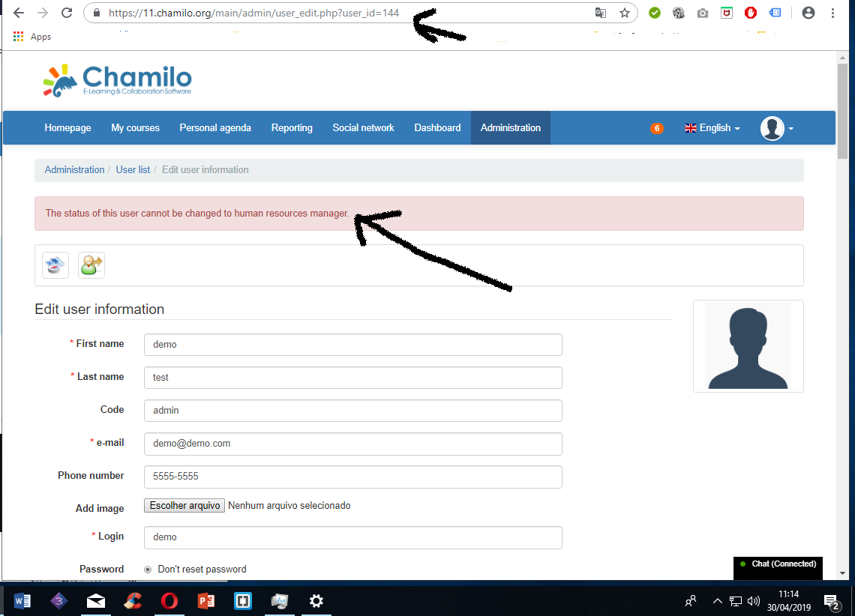The width and height of the screenshot is (855, 616).
Task: Open the camera screenshot extension icon
Action: pyautogui.click(x=703, y=13)
